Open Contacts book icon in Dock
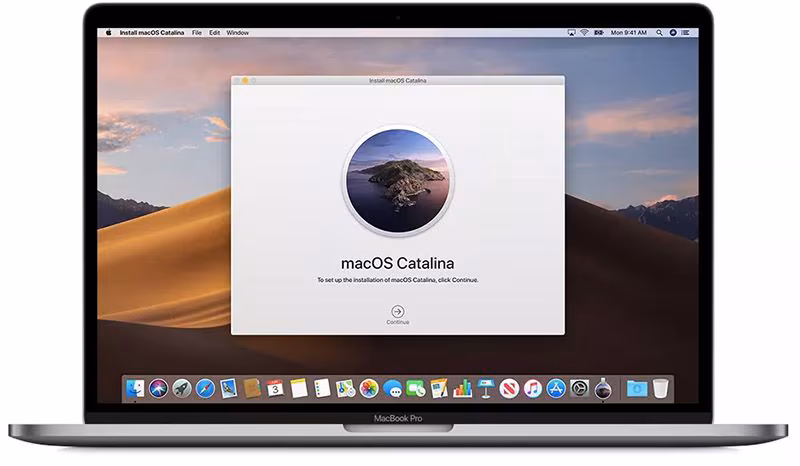The width and height of the screenshot is (800, 466). [x=252, y=389]
